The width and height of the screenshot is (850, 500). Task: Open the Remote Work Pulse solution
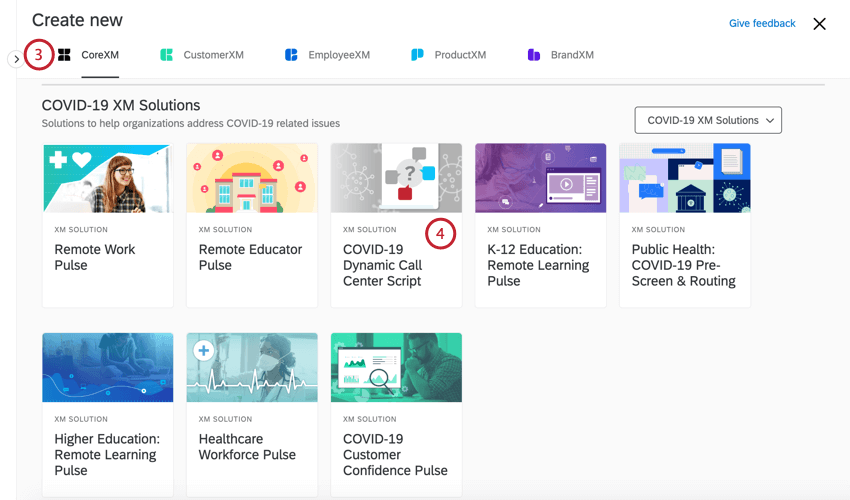(x=108, y=225)
